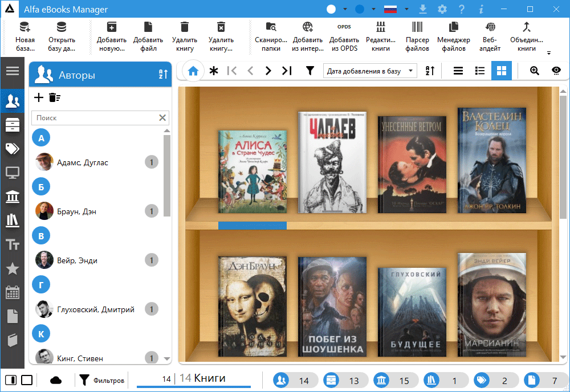Toggle the eye preview button

point(556,71)
